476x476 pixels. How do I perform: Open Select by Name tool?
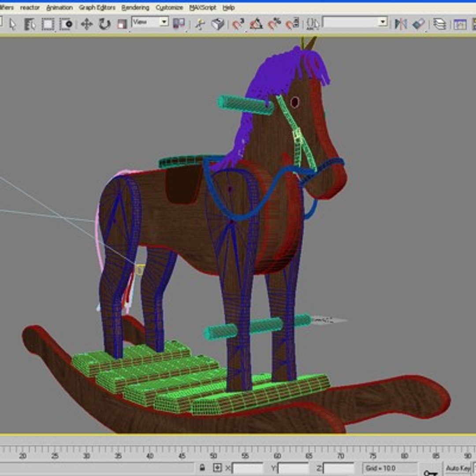tap(30, 24)
